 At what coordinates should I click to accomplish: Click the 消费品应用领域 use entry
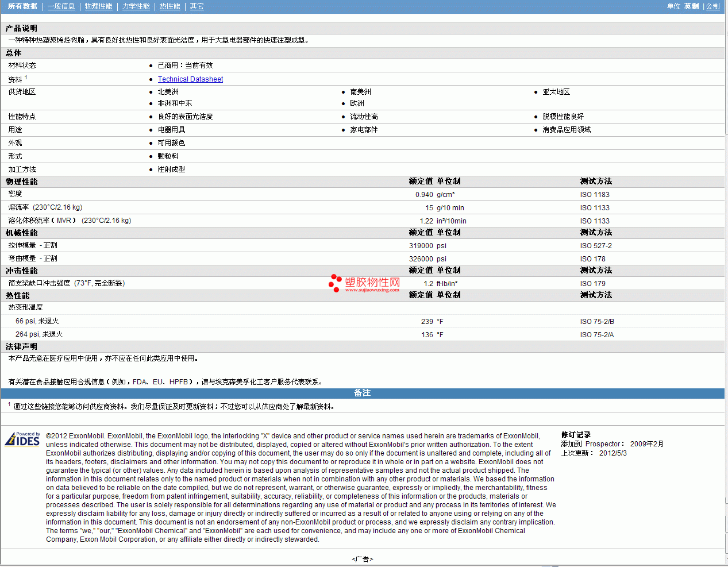coord(567,130)
